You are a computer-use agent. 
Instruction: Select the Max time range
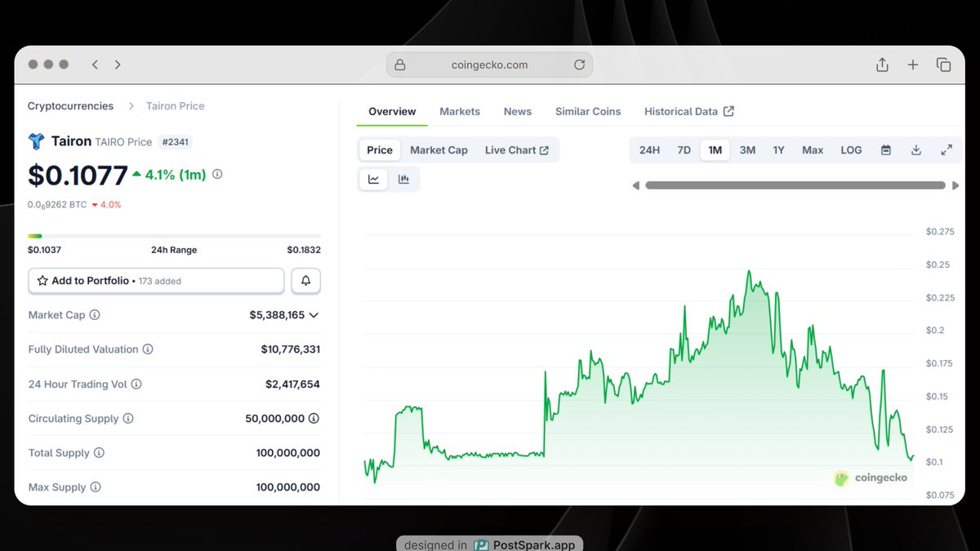pos(813,150)
